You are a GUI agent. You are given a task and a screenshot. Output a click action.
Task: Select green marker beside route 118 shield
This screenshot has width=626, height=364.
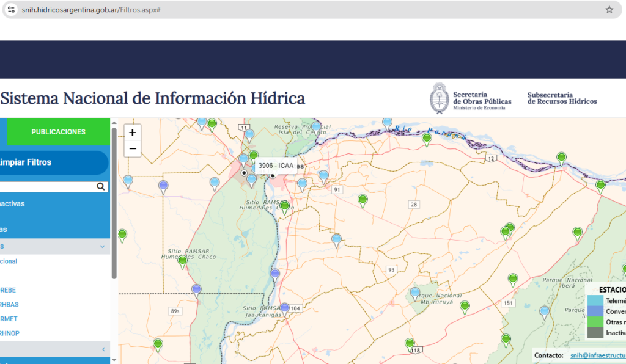point(410,344)
